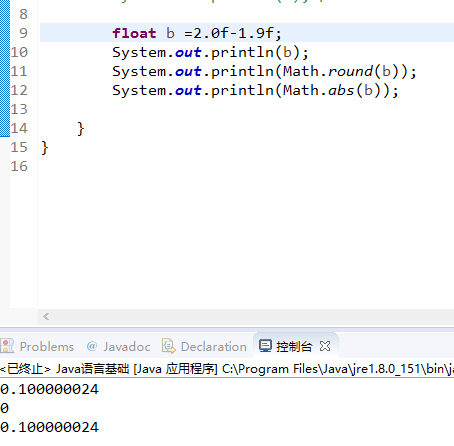Image resolution: width=454 pixels, height=446 pixels.
Task: Click the console monitor icon
Action: coord(265,346)
